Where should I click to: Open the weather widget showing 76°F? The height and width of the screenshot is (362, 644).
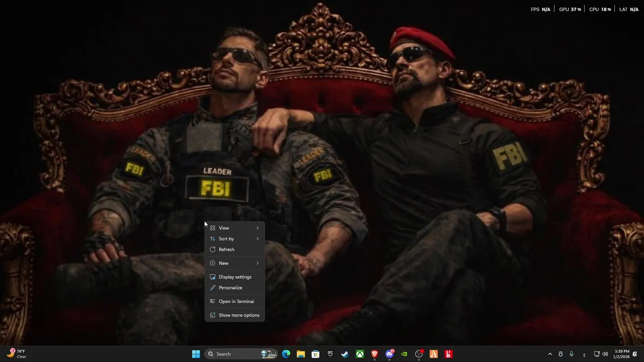click(17, 354)
